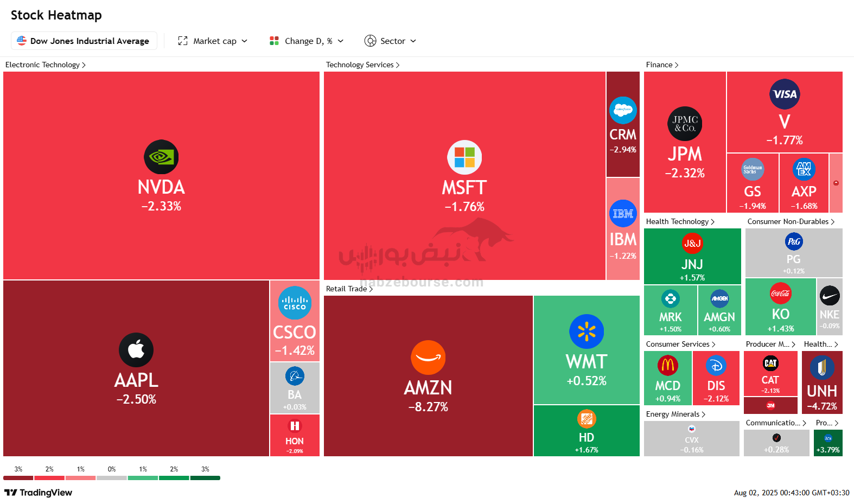This screenshot has height=504, width=854.
Task: Open the Market cap size dropdown
Action: pyautogui.click(x=213, y=41)
